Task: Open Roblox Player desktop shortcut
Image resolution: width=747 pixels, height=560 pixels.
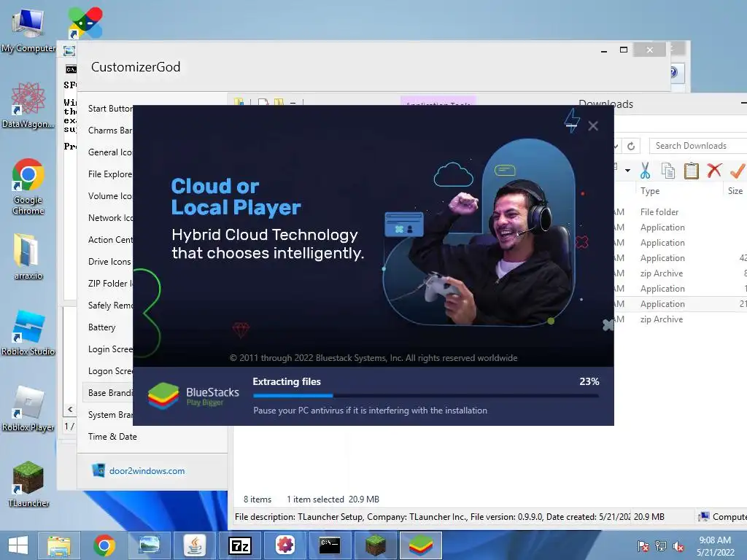Action: pos(28,408)
